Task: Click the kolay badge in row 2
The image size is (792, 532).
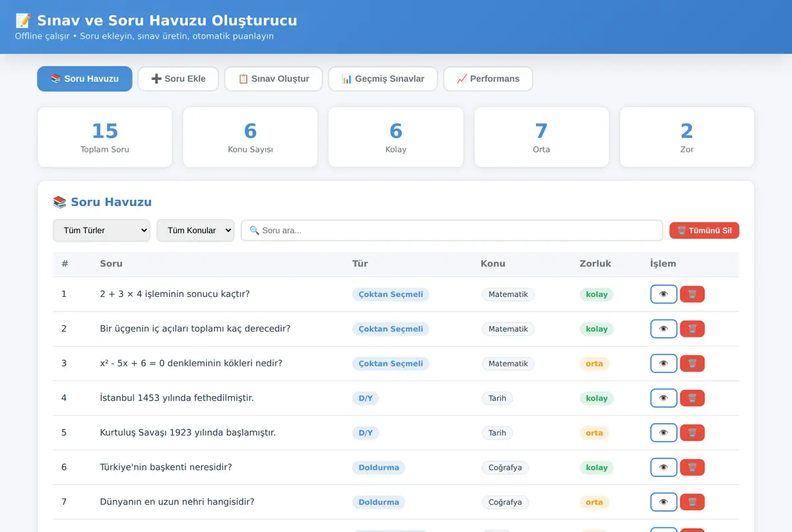Action: pyautogui.click(x=597, y=329)
